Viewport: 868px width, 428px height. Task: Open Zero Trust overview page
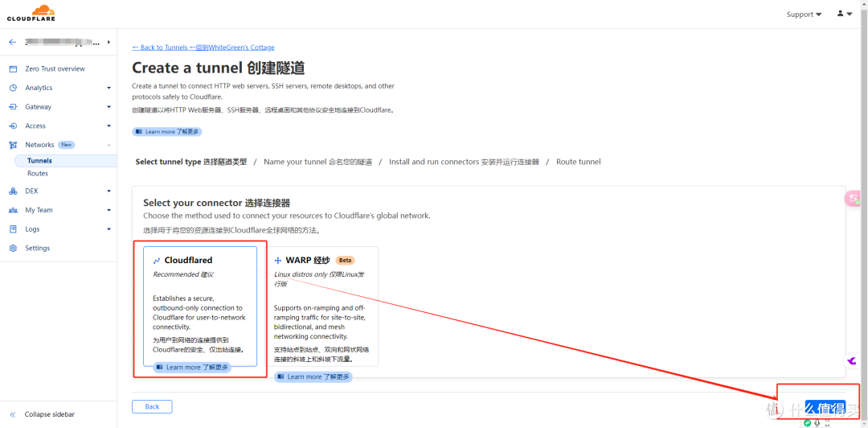55,68
